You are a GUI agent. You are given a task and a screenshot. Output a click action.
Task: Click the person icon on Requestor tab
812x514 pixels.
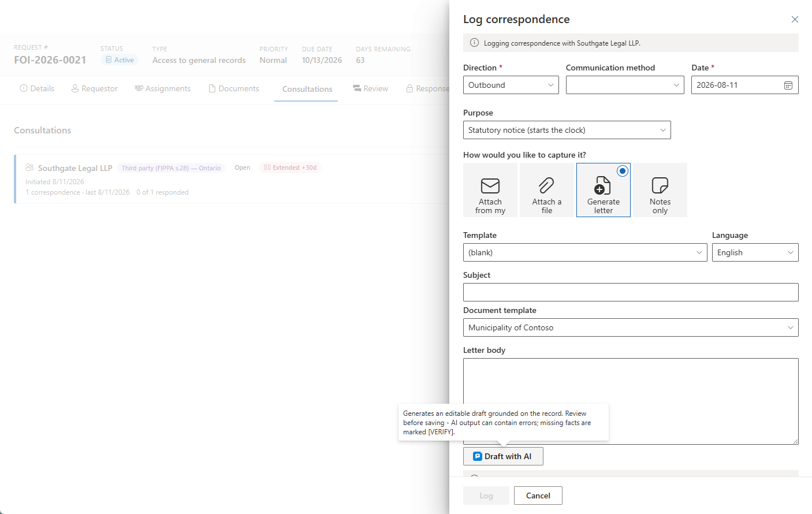(75, 88)
